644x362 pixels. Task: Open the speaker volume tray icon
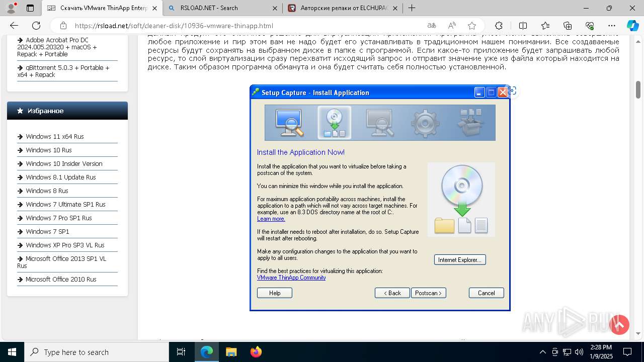(579, 352)
